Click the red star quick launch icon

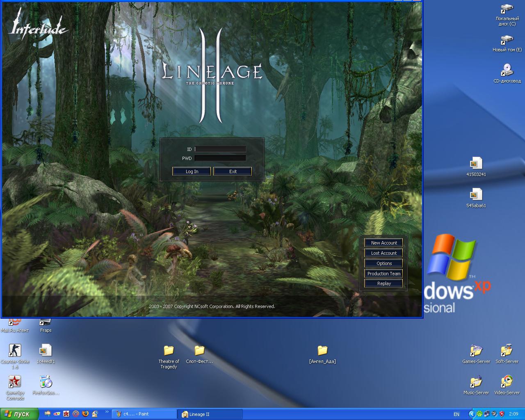click(x=66, y=414)
